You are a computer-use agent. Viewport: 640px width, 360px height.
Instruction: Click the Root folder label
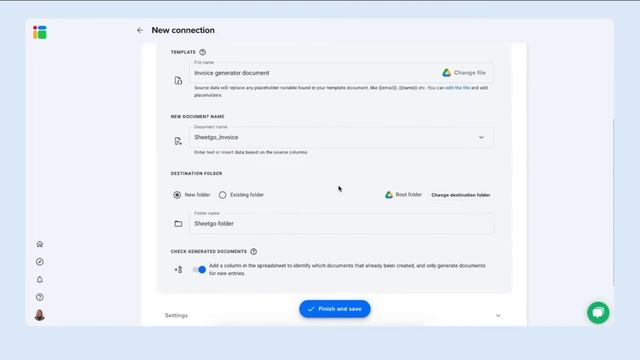pos(409,195)
